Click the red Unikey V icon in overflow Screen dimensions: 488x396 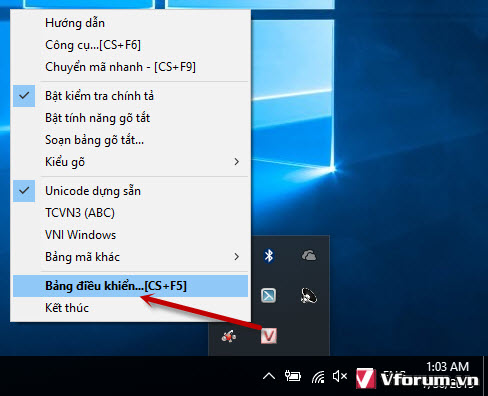pyautogui.click(x=269, y=336)
